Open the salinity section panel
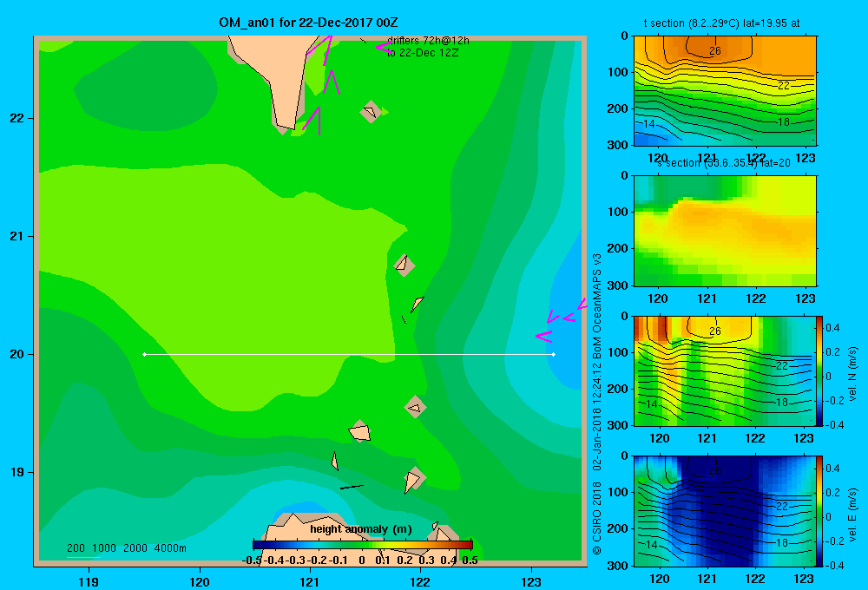 point(725,231)
